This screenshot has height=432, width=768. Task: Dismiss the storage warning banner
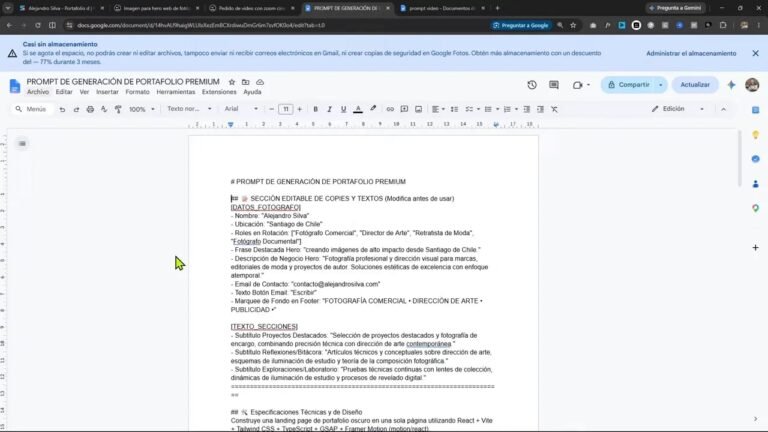tap(755, 53)
